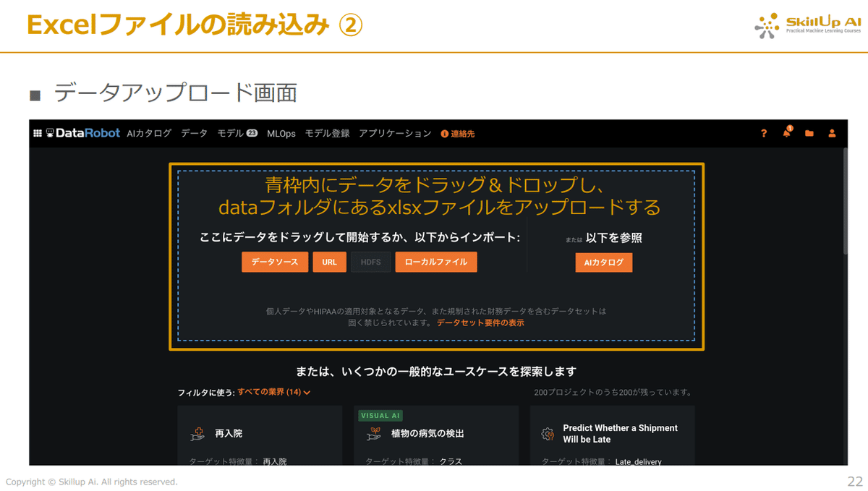Open the help icon in the top bar

(764, 134)
